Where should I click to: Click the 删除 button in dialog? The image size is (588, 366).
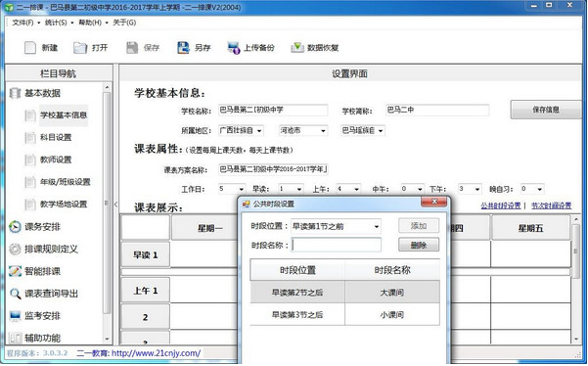coord(419,246)
